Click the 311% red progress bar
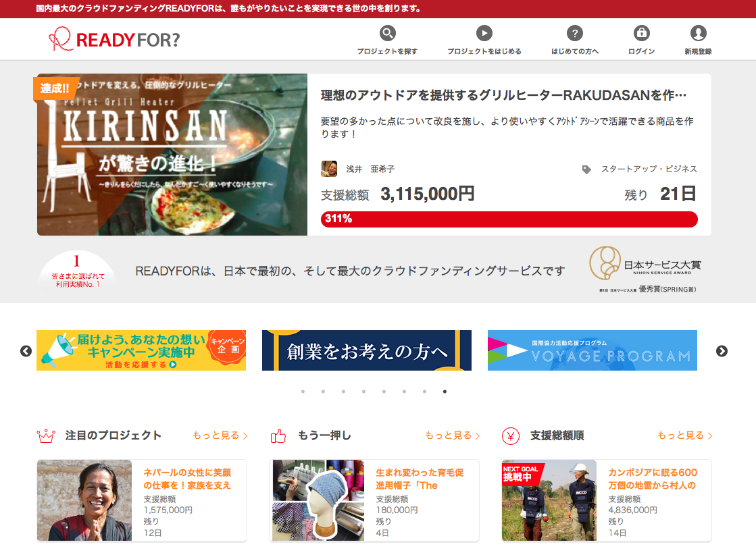756x559 pixels. [509, 219]
